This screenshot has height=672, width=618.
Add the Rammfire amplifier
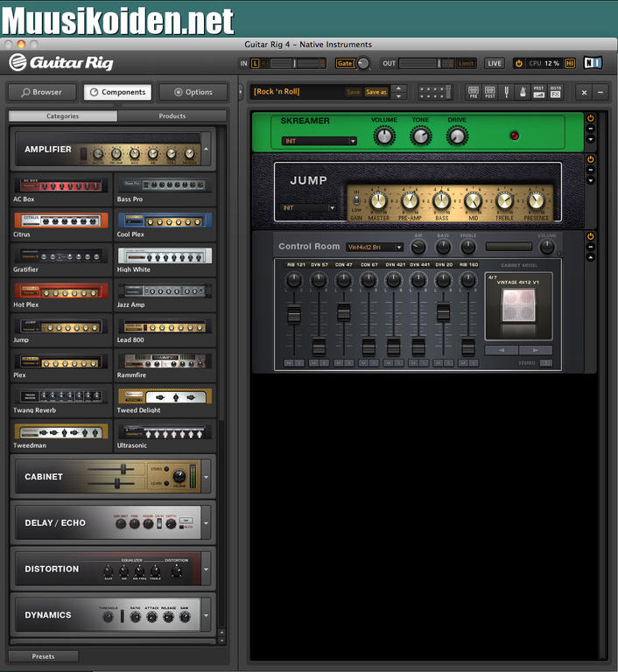[x=165, y=366]
